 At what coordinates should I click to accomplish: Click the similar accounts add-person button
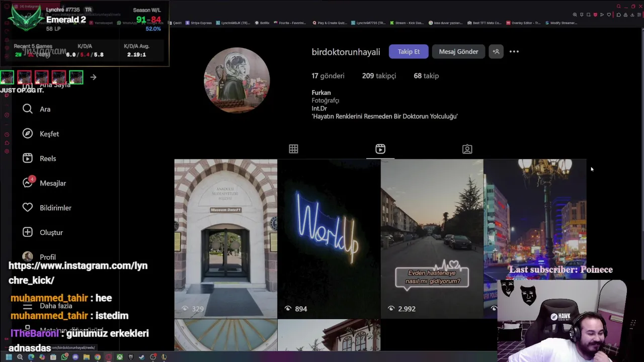click(x=496, y=51)
